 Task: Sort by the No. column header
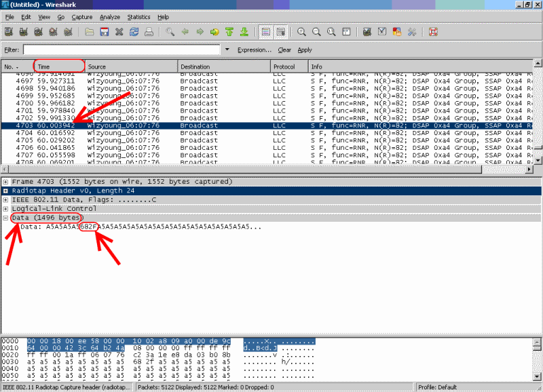(x=18, y=66)
